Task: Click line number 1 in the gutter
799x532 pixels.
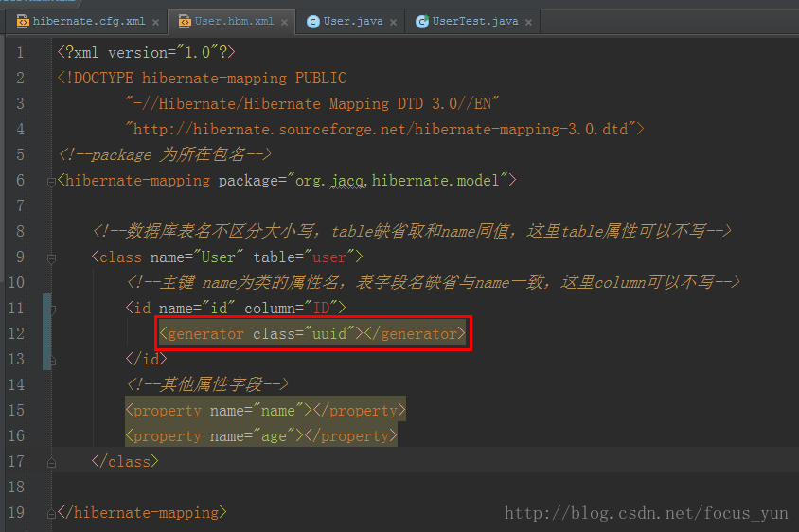Action: tap(20, 52)
